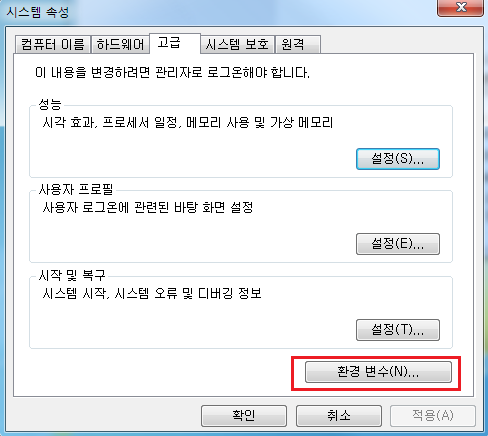The height and width of the screenshot is (436, 488).
Task: Click the 시각 효과 performance description text
Action: pos(188,123)
